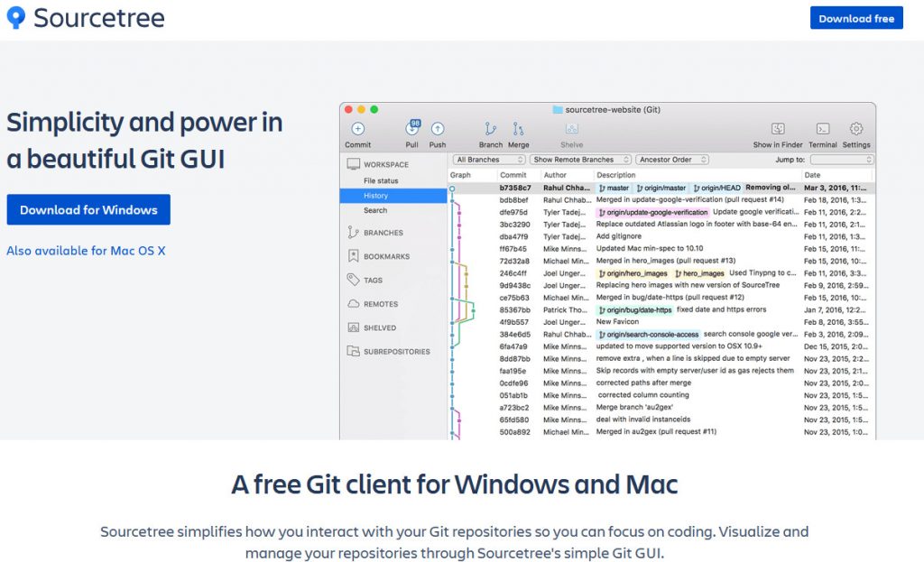
Task: Click the origin/bug/date-https branch label
Action: [634, 309]
